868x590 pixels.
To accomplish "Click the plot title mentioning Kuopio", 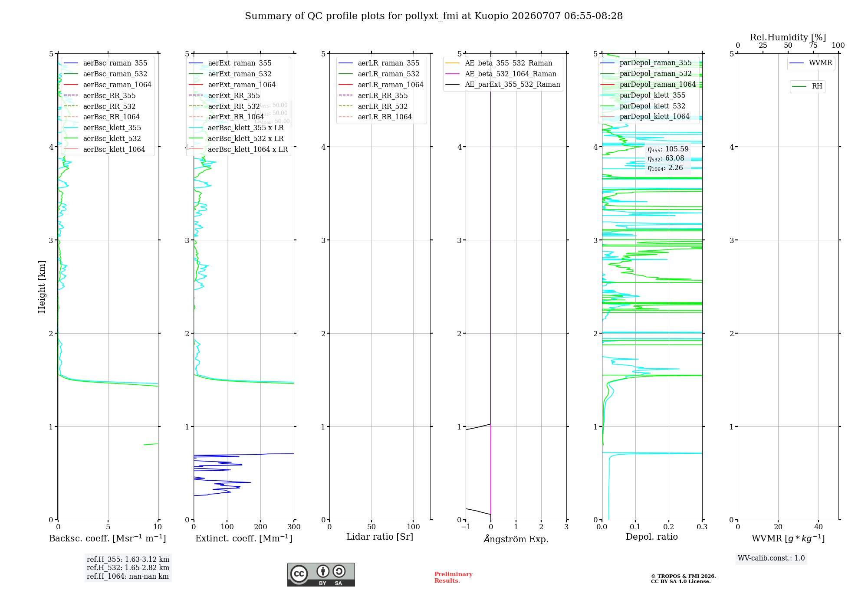I will pos(434,16).
